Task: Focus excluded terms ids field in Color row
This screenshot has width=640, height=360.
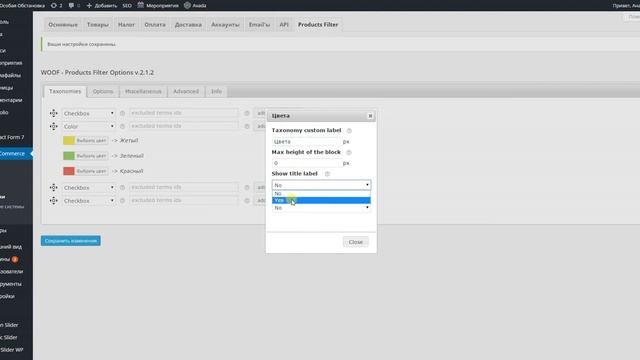Action: click(184, 126)
